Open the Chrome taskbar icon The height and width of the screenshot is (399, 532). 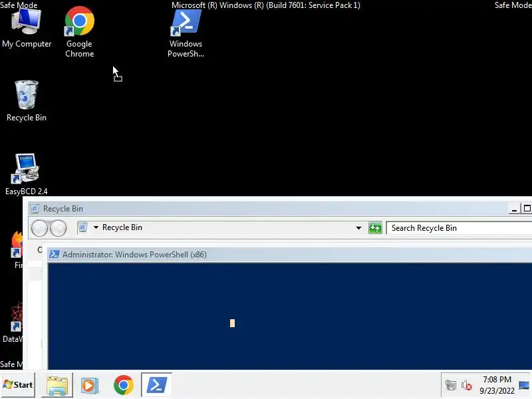[x=124, y=385]
